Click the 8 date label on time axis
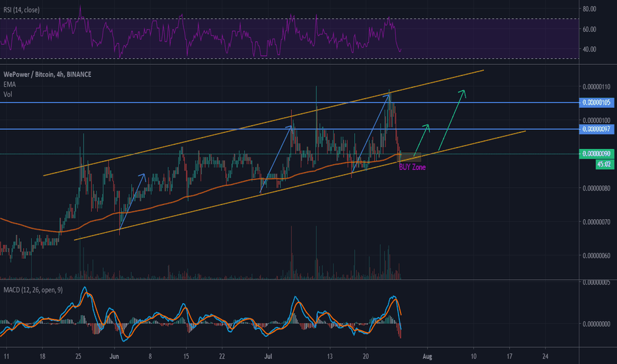 point(150,357)
